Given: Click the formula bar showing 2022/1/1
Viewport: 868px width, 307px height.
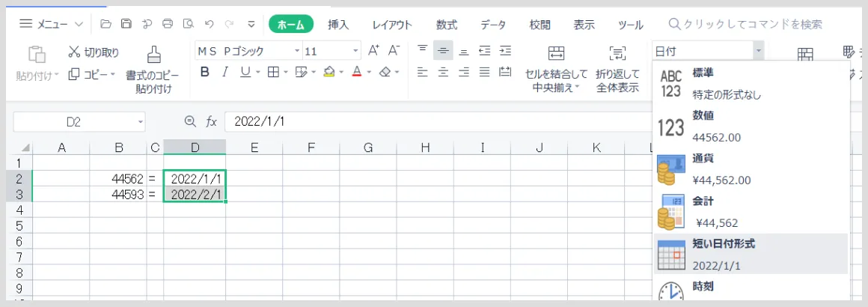Looking at the screenshot, I should click(439, 121).
